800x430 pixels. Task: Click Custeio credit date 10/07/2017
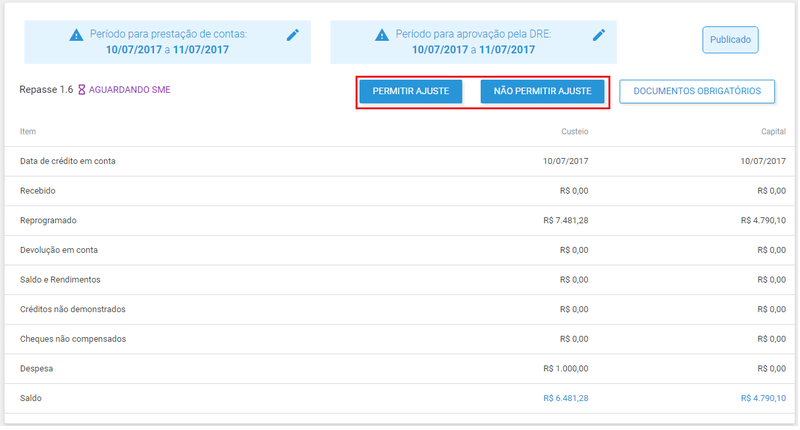pos(566,161)
